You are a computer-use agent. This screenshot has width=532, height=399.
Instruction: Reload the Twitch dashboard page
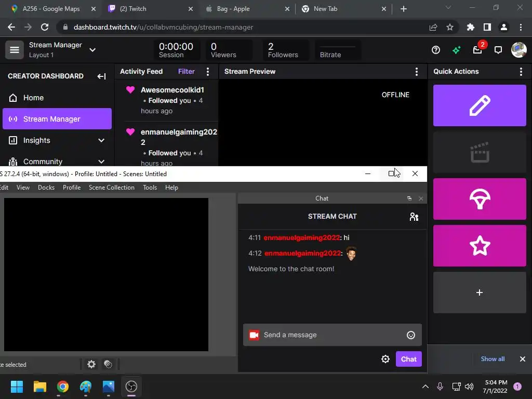(45, 28)
